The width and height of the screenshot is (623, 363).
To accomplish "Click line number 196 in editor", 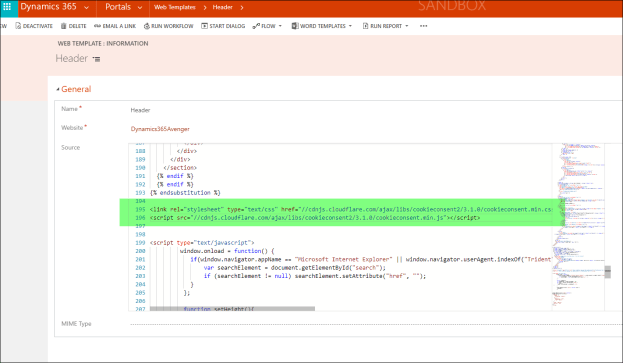I will tap(140, 218).
